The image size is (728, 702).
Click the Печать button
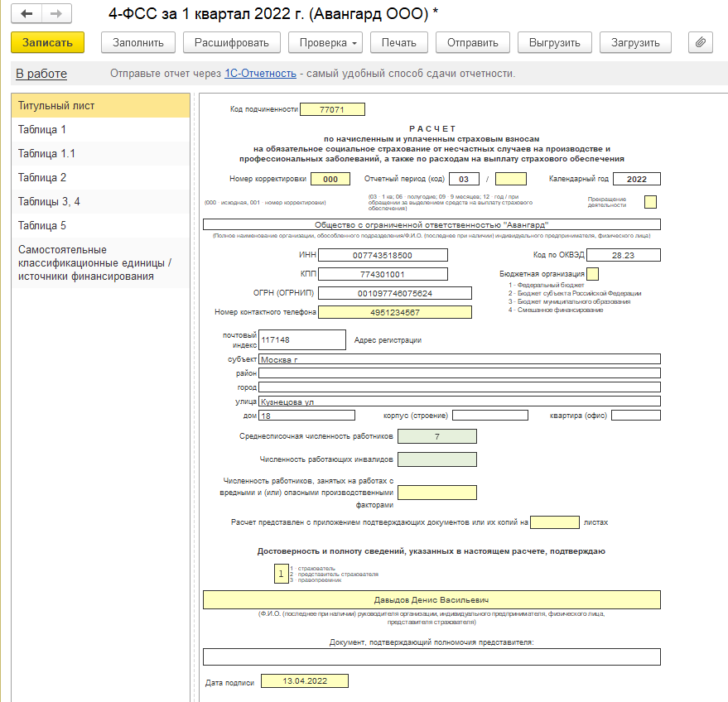pyautogui.click(x=399, y=43)
